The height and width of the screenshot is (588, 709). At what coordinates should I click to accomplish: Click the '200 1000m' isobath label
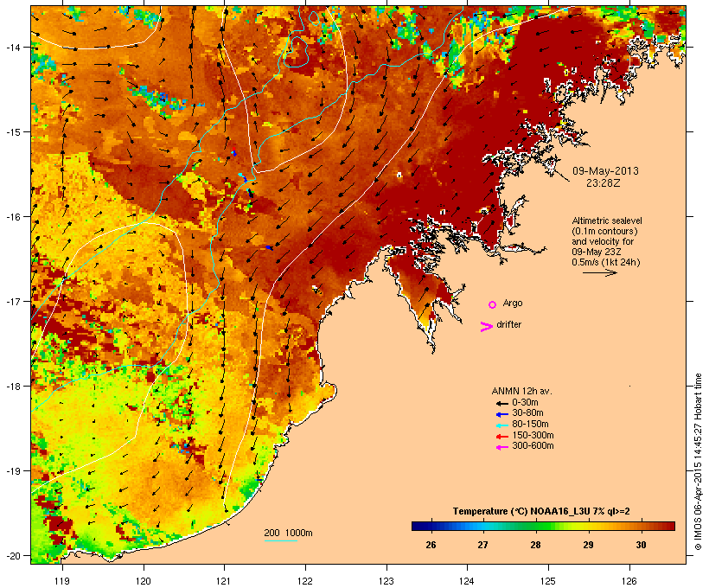[288, 533]
